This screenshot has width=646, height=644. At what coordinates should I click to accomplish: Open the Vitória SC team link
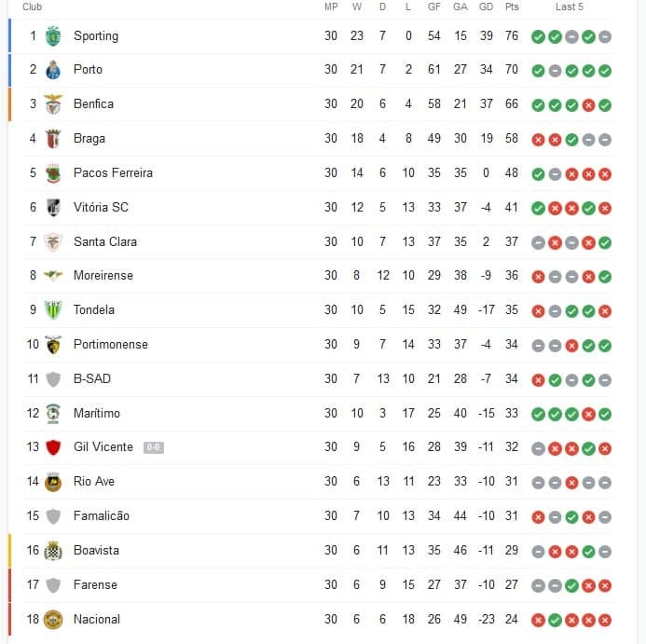[101, 207]
